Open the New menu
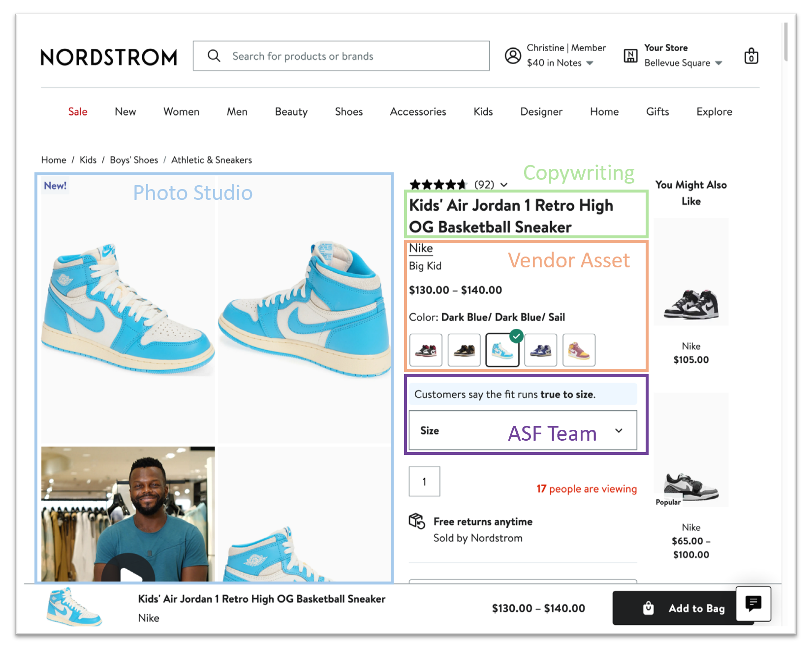Screen dimensions: 812x648 coord(125,112)
